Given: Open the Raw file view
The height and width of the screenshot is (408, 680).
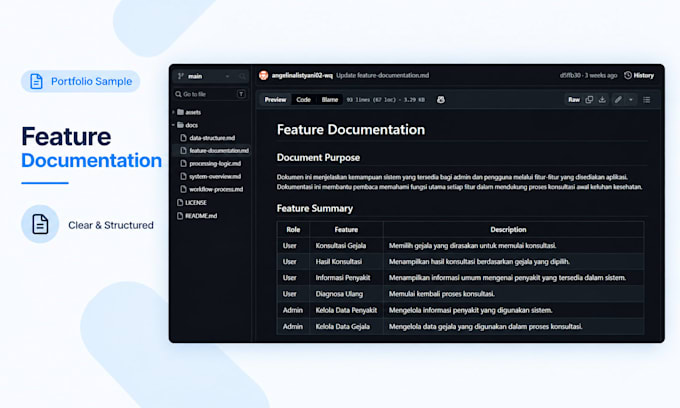Looking at the screenshot, I should click(x=574, y=100).
